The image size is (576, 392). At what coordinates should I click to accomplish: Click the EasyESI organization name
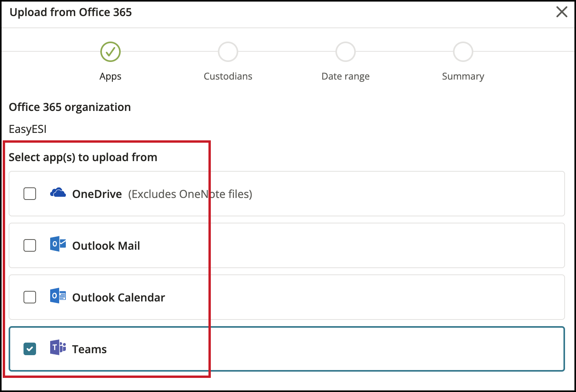pyautogui.click(x=28, y=129)
